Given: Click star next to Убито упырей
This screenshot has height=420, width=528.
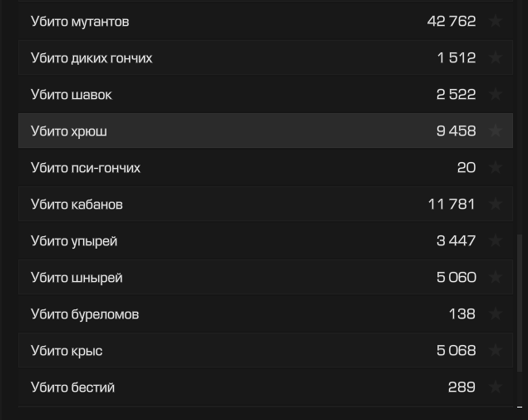Looking at the screenshot, I should pos(496,240).
